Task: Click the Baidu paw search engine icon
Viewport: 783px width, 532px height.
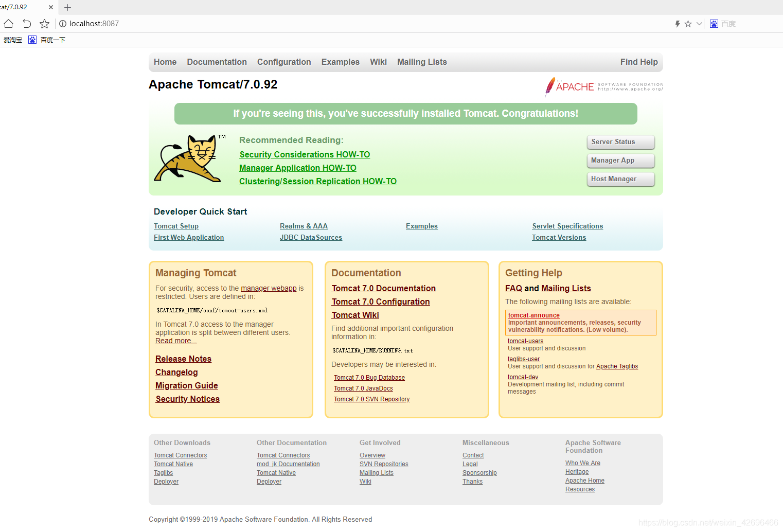Action: tap(714, 24)
